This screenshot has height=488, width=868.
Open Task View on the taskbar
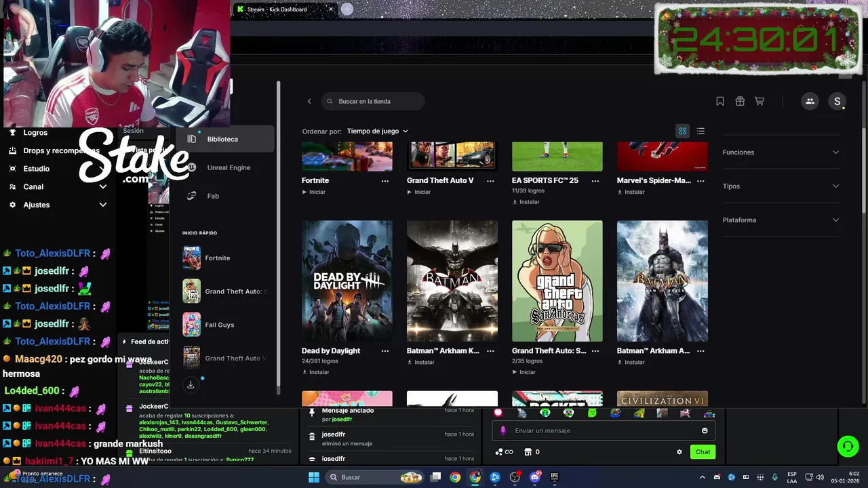pos(436,477)
